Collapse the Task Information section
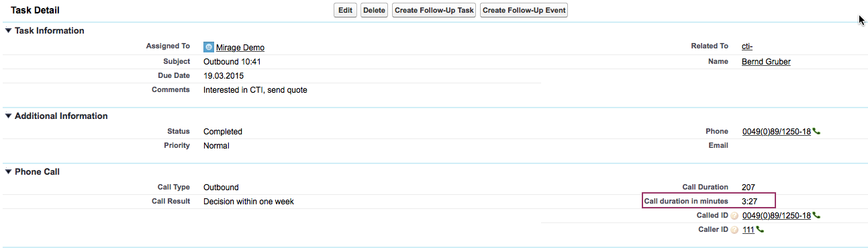 tap(8, 30)
